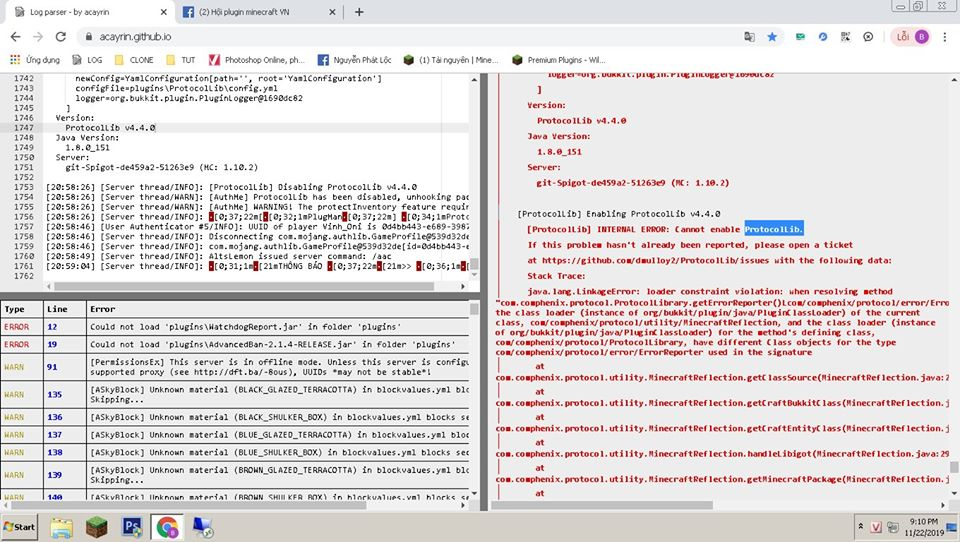The height and width of the screenshot is (542, 960).
Task: Jump to line 137 in the error table
Action: click(x=54, y=435)
